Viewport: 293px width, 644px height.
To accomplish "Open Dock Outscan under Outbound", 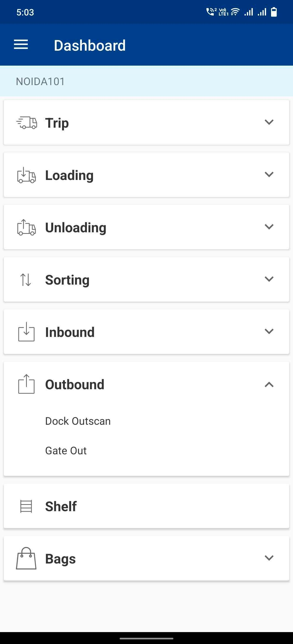I will click(x=78, y=421).
